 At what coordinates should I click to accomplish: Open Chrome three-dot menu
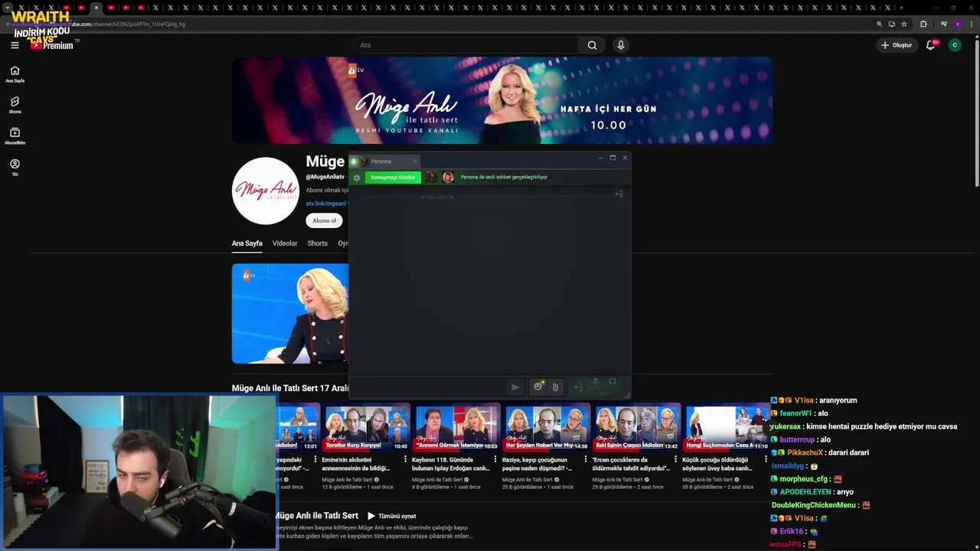[971, 24]
